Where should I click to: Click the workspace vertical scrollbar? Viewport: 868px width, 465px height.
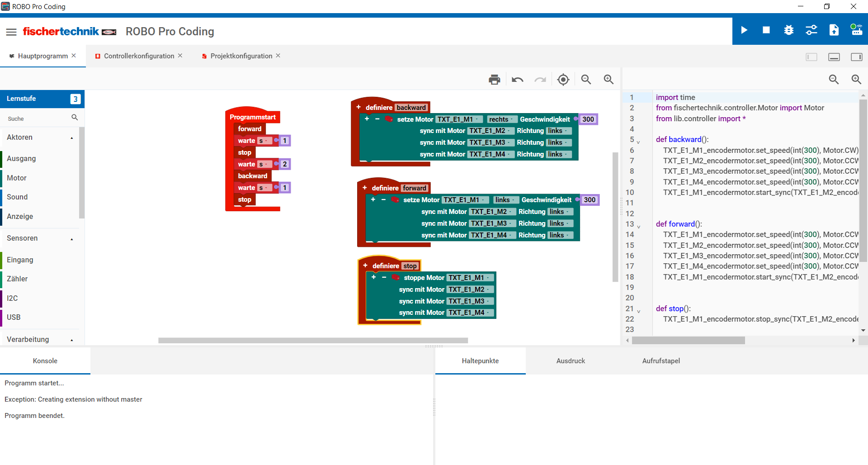pyautogui.click(x=615, y=217)
